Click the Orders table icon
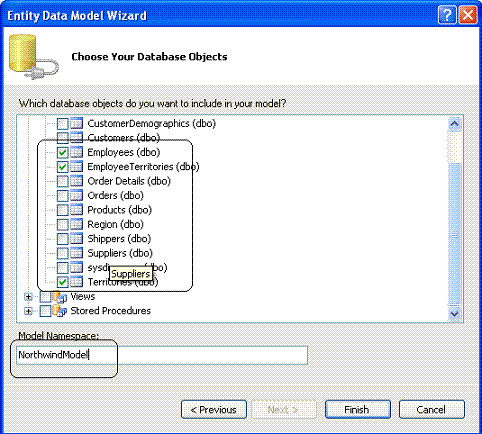 click(76, 195)
